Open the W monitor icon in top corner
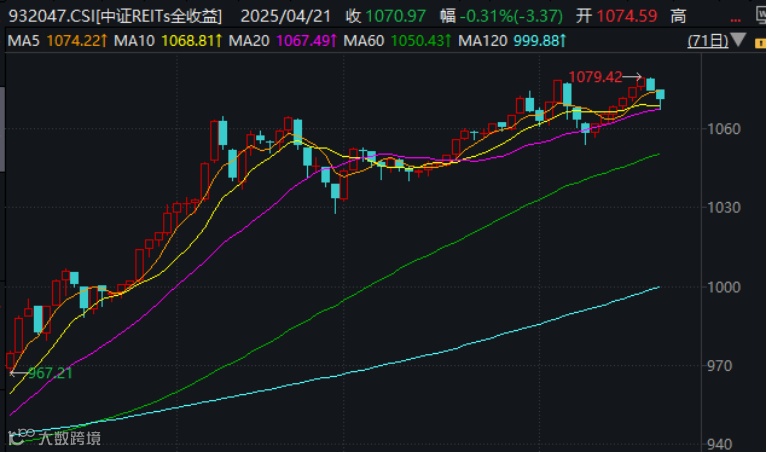Image resolution: width=767 pixels, height=453 pixels. point(761,16)
